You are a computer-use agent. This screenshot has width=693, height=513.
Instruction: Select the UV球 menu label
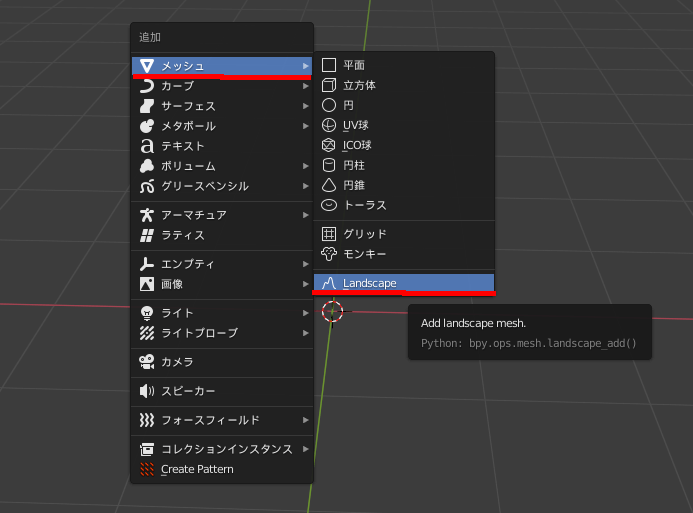pyautogui.click(x=356, y=125)
